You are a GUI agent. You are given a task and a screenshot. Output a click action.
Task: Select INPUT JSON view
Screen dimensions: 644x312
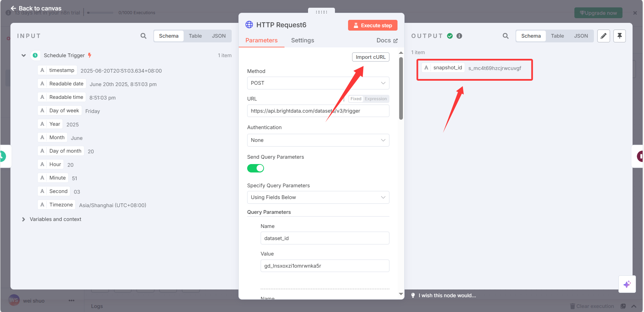[219, 36]
